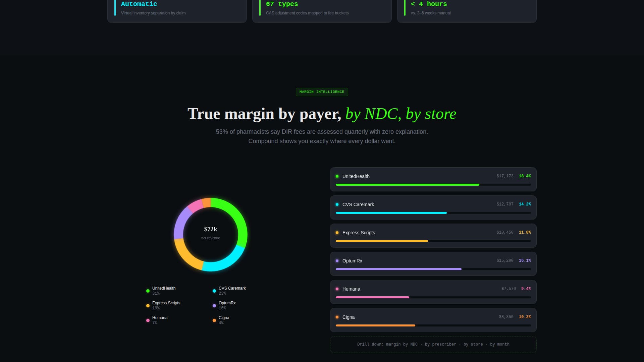644x362 pixels.
Task: Select Humana 7% legend label
Action: (x=160, y=320)
